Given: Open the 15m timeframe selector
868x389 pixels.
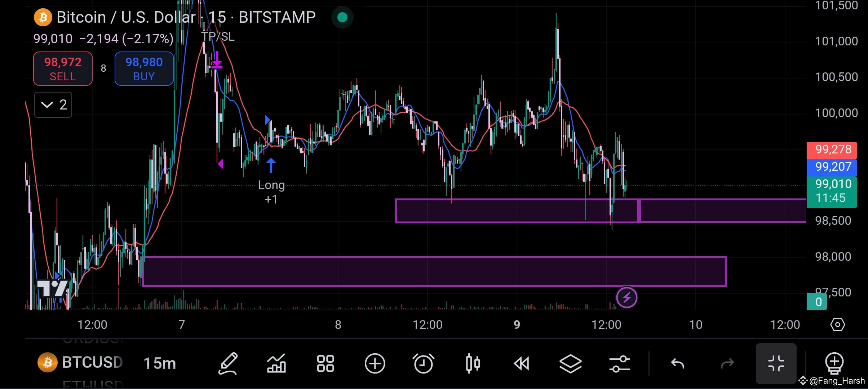Looking at the screenshot, I should pos(160,363).
